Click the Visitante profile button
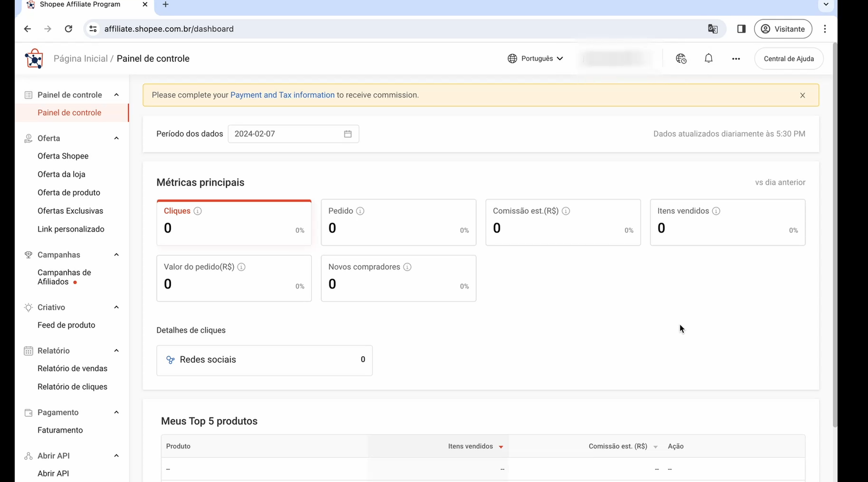 [x=783, y=29]
